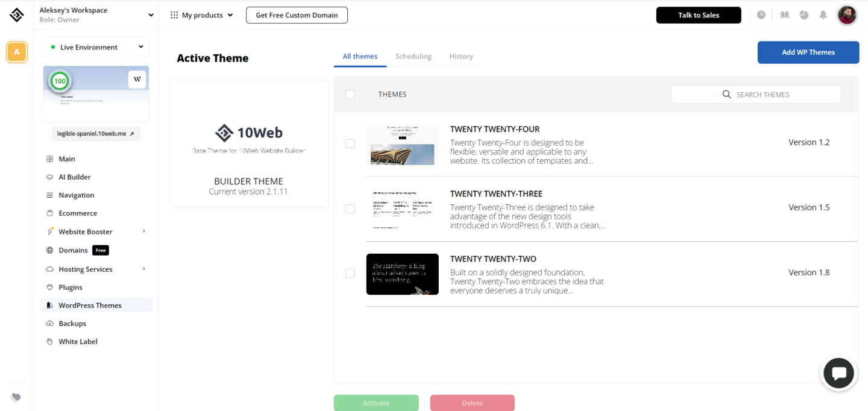
Task: Check the Twenty Twenty-Two theme checkbox
Action: (350, 274)
